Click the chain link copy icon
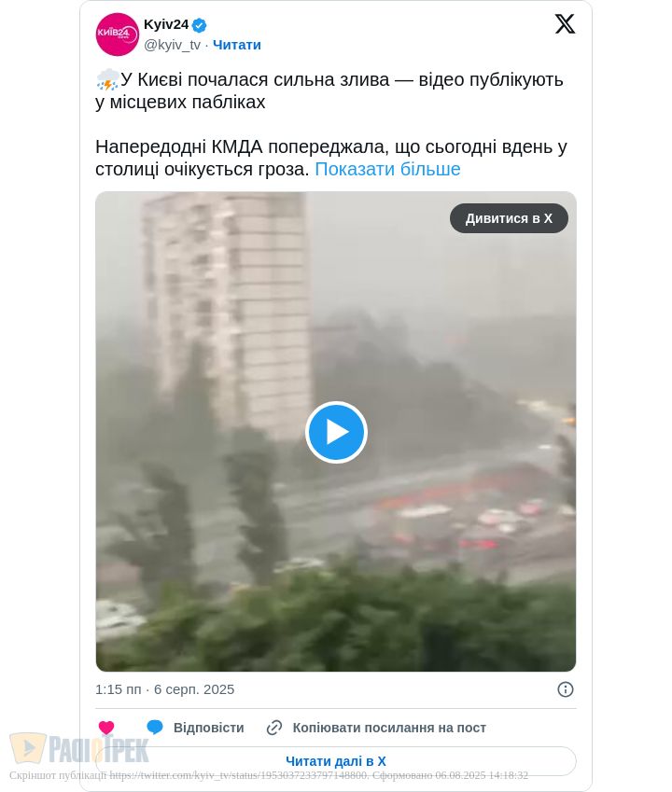This screenshot has height=792, width=672. point(273,728)
